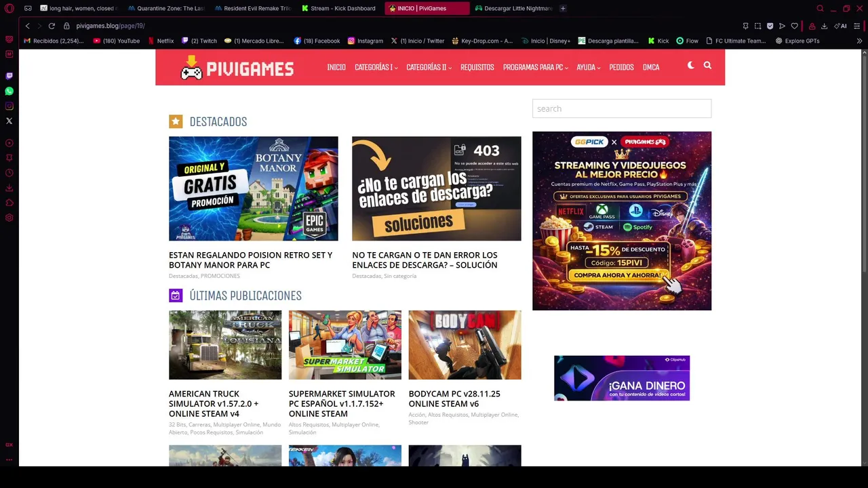Open the Explore GPTs bookmark
This screenshot has width=868, height=488.
click(x=797, y=41)
